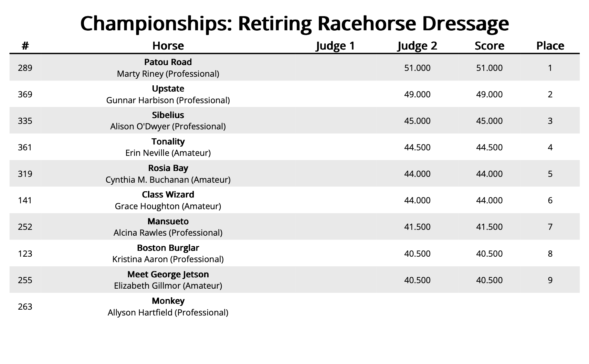Click rider Alcina Rawles (Professional)
589x364 pixels.
pyautogui.click(x=168, y=233)
